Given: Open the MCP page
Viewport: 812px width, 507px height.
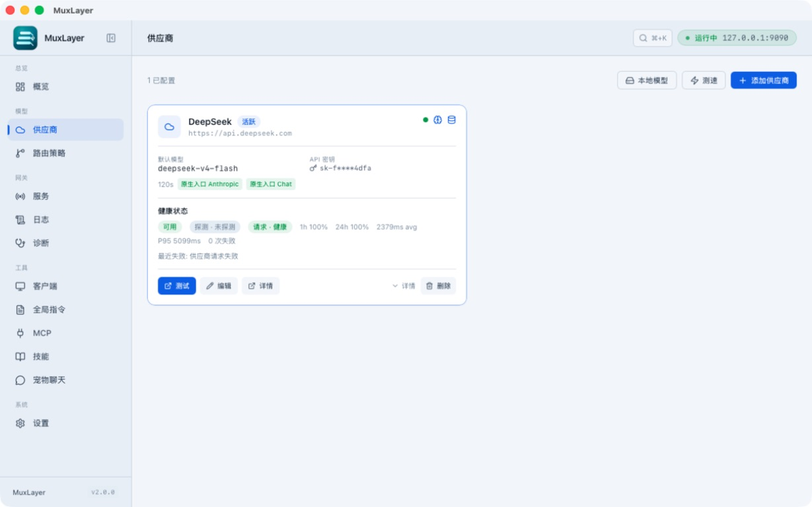Looking at the screenshot, I should click(x=65, y=333).
